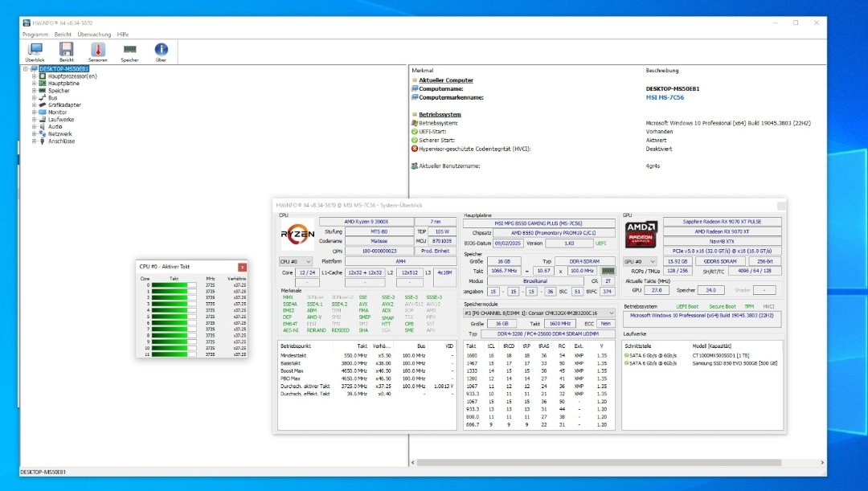Click the AMD Radeon logo in GPU section
Screen dimensions: 868x491
641,234
